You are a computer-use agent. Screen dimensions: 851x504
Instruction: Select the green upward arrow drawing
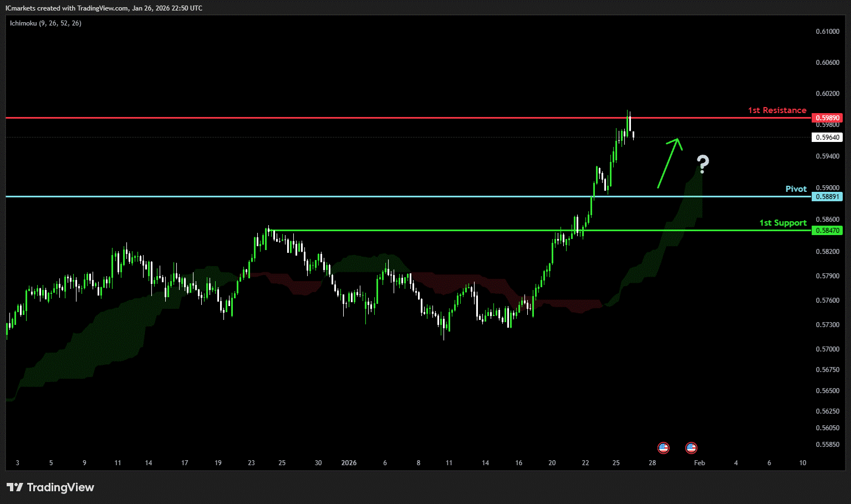click(x=669, y=162)
